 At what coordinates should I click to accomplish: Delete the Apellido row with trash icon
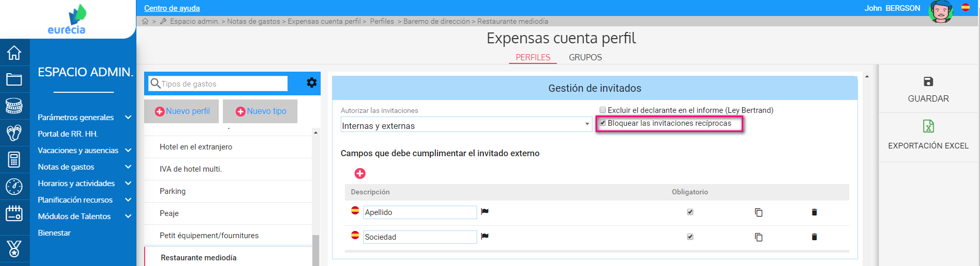[814, 212]
